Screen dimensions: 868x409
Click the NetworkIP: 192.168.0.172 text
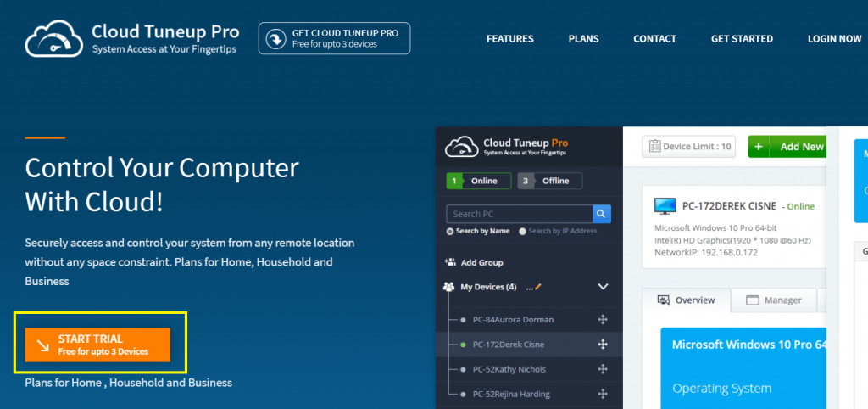click(x=706, y=252)
